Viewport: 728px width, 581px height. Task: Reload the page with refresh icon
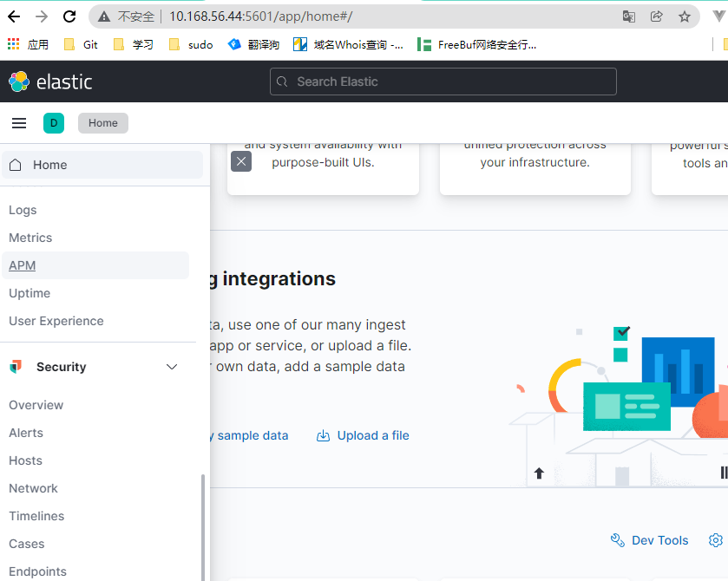point(69,16)
